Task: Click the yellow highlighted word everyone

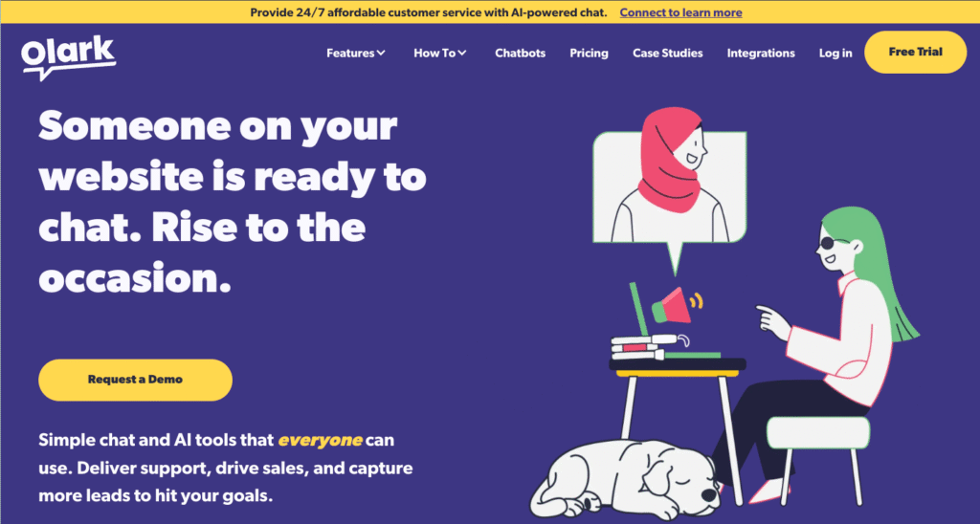Action: (320, 440)
